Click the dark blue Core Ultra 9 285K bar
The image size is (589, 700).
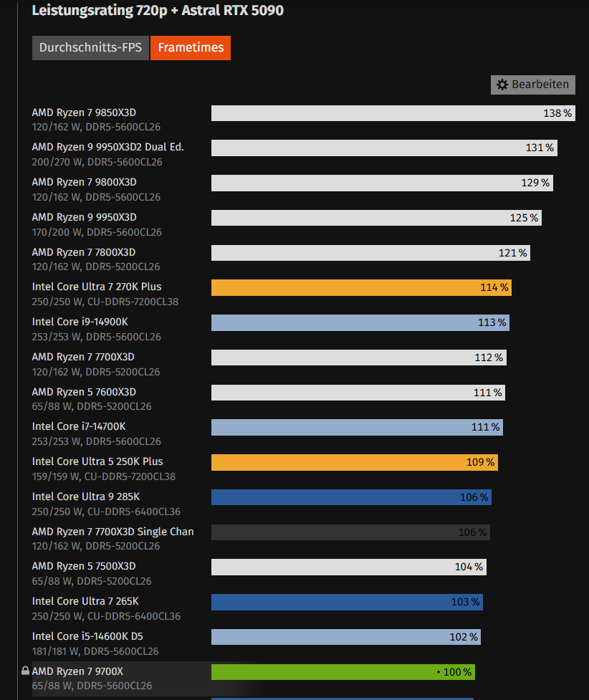click(351, 497)
